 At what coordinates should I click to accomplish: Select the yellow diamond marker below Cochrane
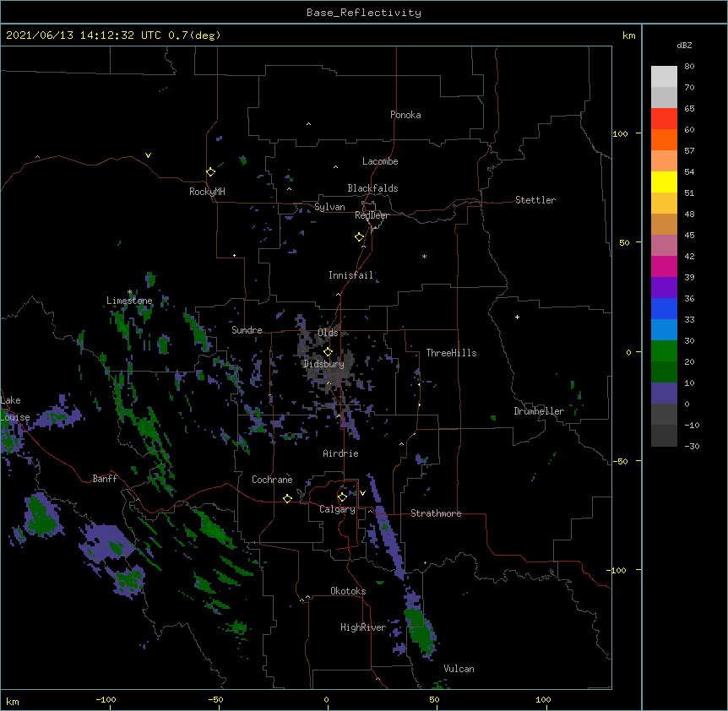tap(287, 498)
